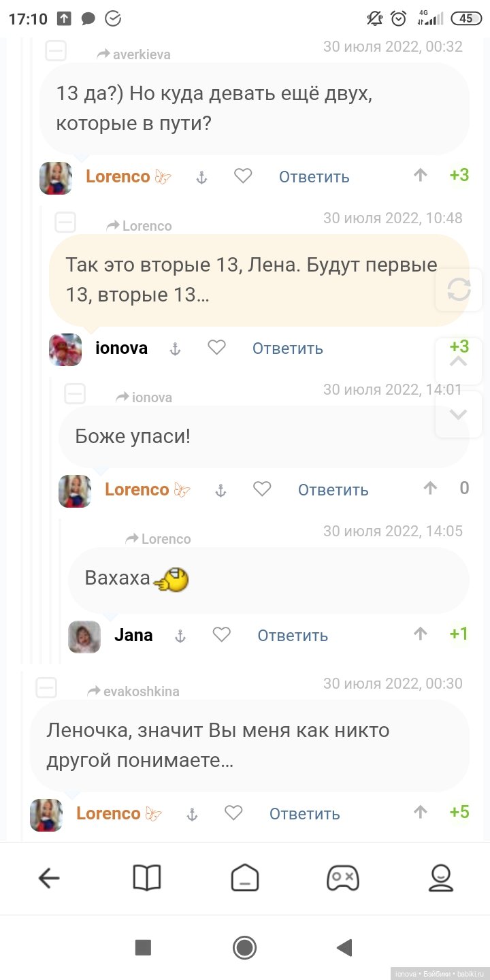Tap ionova's avatar thumbnail
This screenshot has width=490, height=980.
pos(65,349)
